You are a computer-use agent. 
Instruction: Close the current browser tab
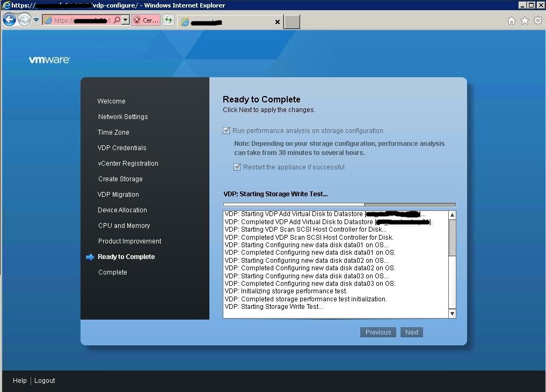[x=277, y=22]
